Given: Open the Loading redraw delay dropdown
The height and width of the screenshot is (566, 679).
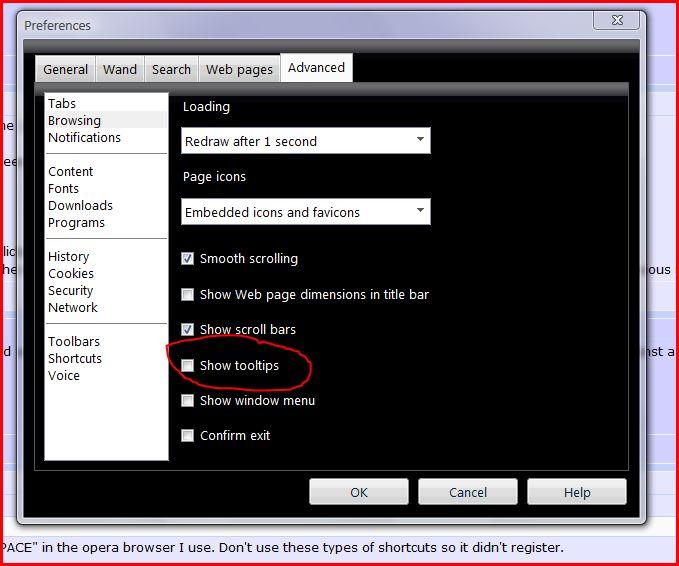Looking at the screenshot, I should [x=305, y=141].
